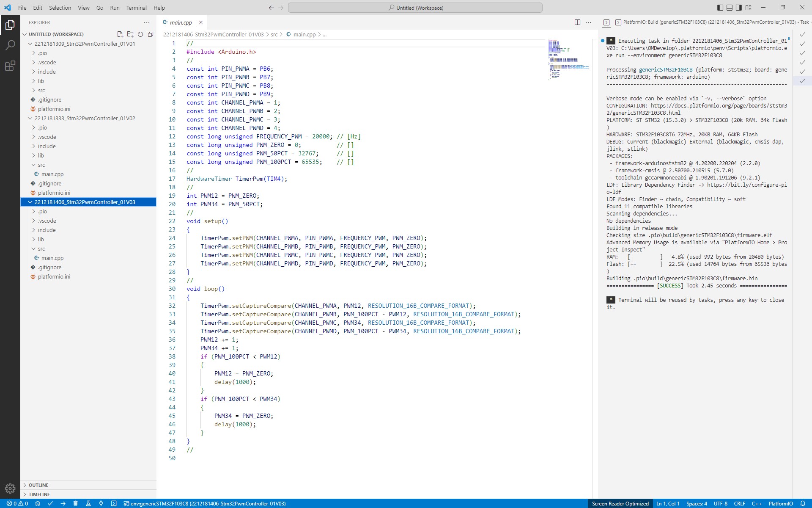
Task: Switch to Screen Reader Optimized mode in status bar
Action: (x=620, y=503)
